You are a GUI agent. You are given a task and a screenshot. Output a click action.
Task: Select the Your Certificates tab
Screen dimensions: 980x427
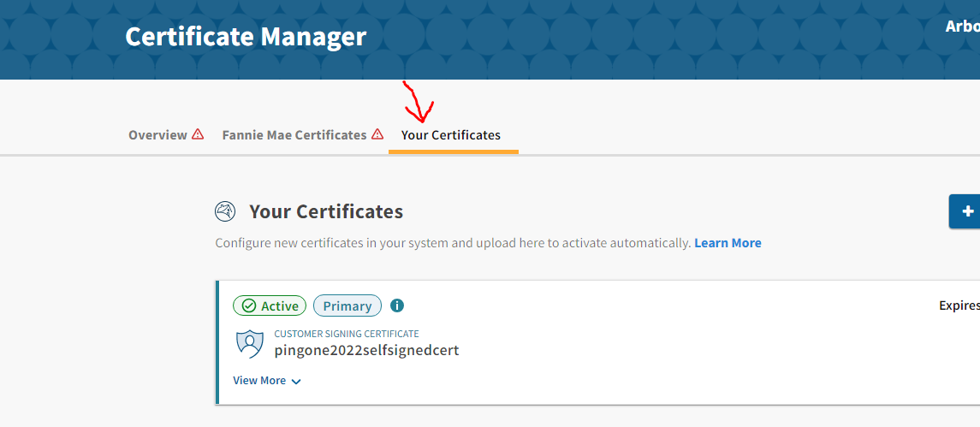(451, 135)
